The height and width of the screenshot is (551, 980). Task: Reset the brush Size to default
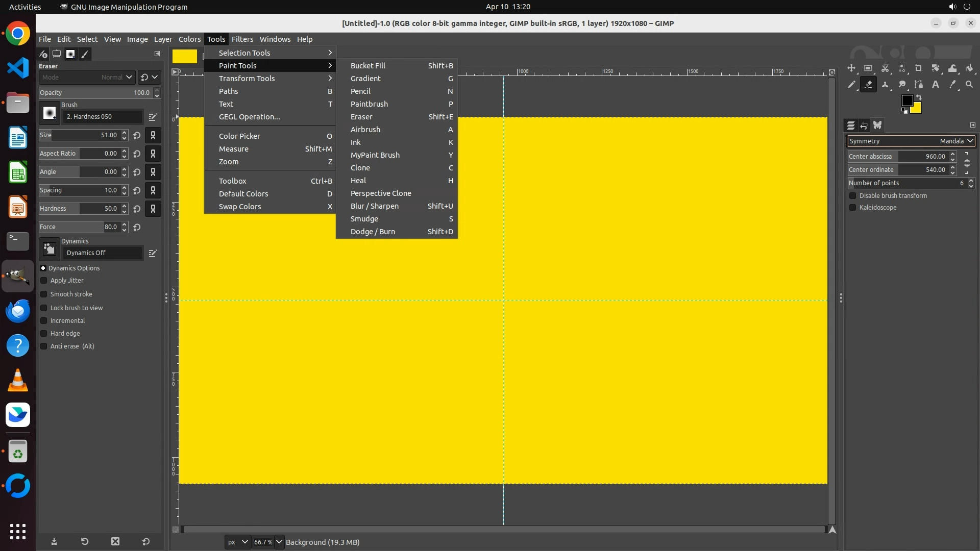coord(137,136)
